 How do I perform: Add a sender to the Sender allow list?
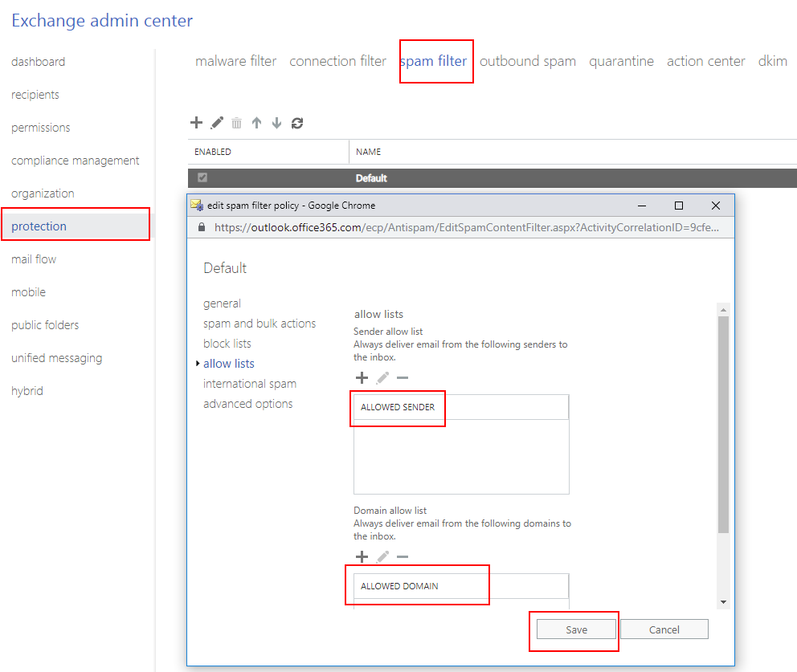(x=362, y=377)
